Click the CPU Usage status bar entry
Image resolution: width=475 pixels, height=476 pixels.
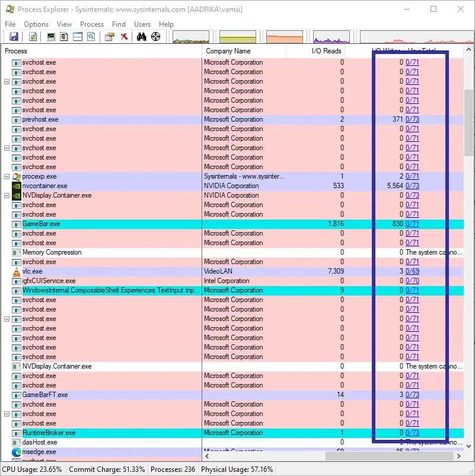pyautogui.click(x=32, y=469)
